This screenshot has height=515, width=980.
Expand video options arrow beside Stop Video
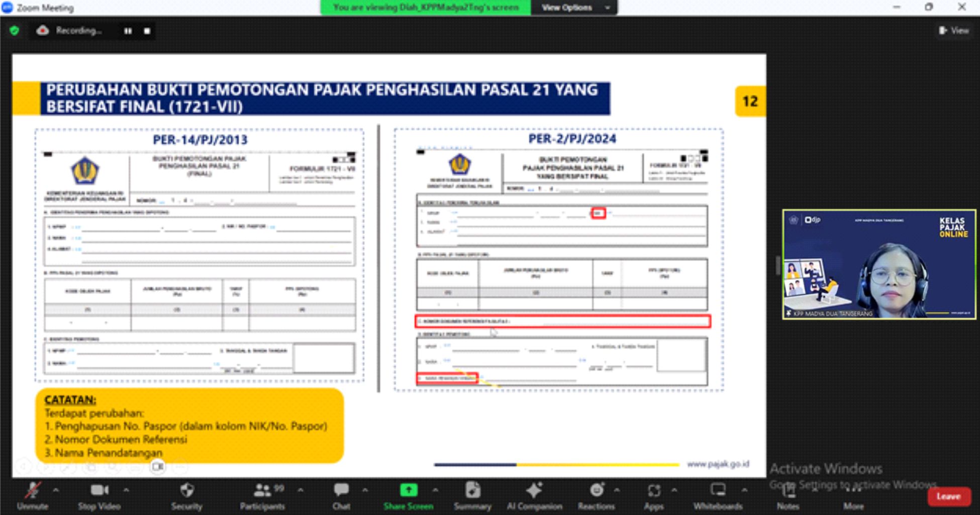coord(126,490)
